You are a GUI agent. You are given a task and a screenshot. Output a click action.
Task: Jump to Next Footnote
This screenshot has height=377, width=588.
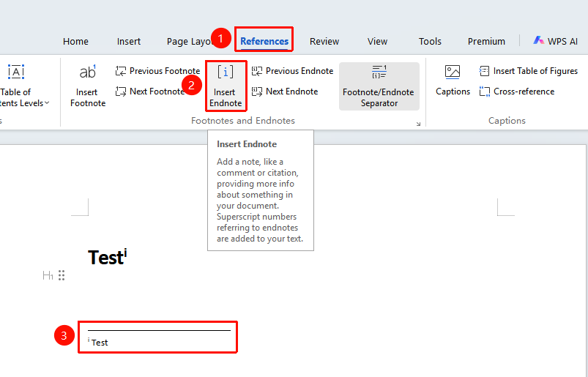coord(150,91)
